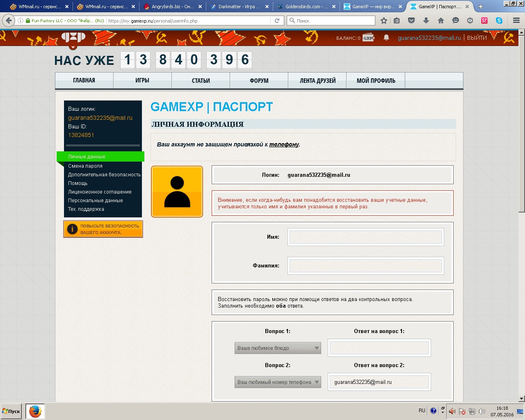The image size is (525, 420).
Task: Switch to the Darkmatter tab
Action: click(239, 7)
